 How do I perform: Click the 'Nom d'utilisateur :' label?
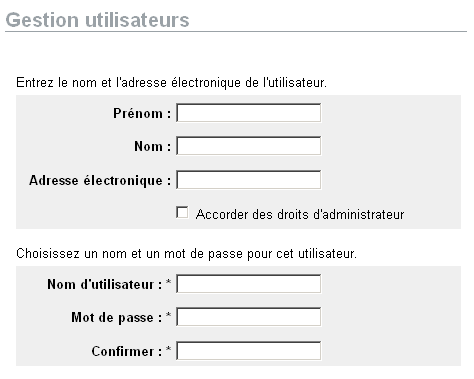pos(105,284)
